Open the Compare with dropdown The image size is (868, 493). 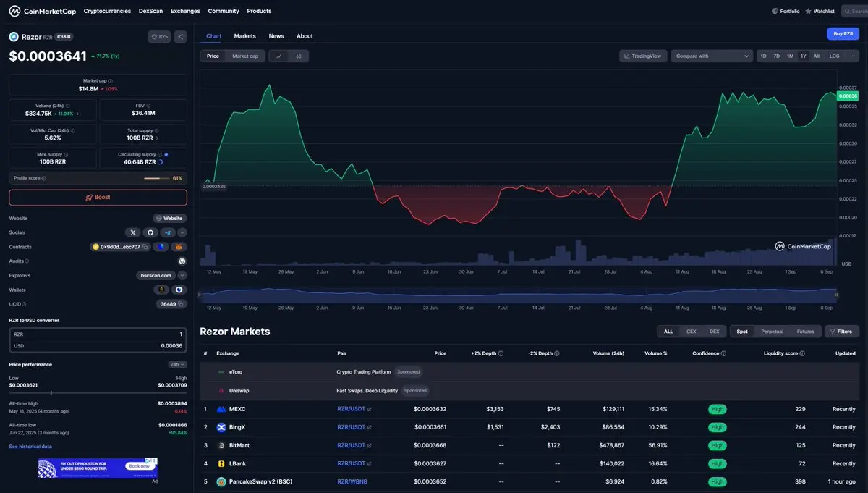712,56
